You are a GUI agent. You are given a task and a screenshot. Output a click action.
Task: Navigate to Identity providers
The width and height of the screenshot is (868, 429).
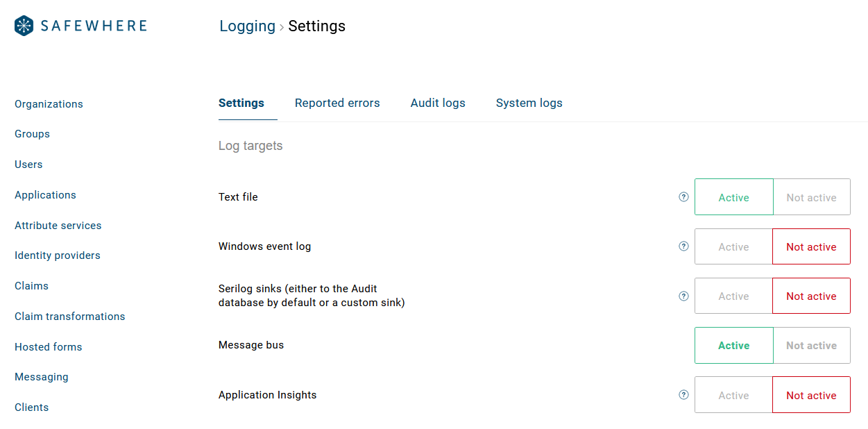[58, 255]
